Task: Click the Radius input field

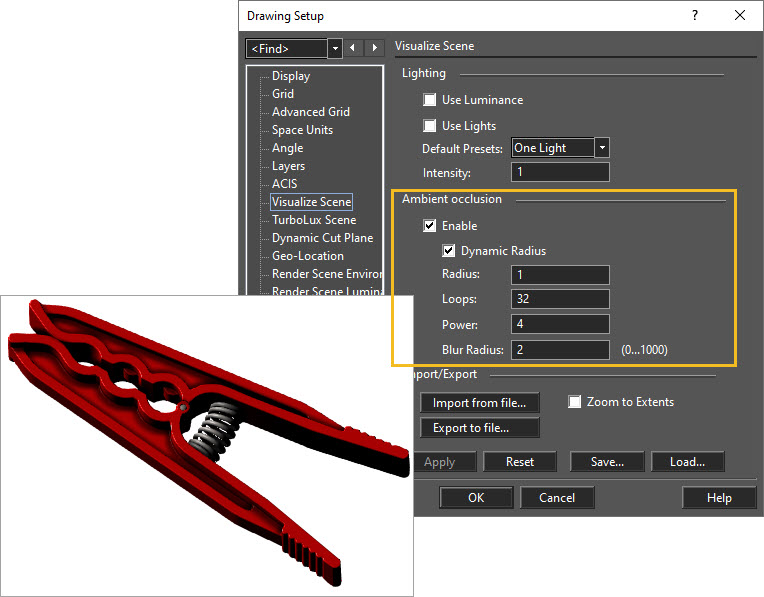Action: pos(560,274)
